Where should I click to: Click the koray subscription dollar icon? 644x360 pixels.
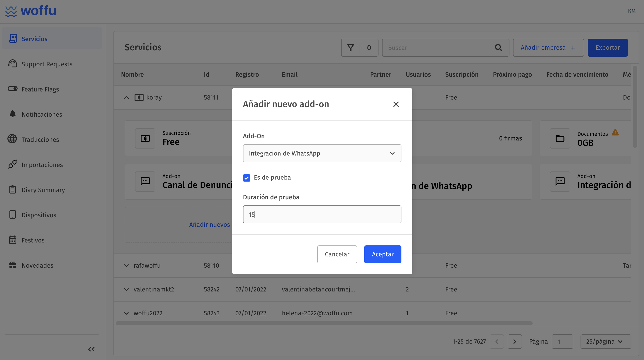click(x=139, y=97)
